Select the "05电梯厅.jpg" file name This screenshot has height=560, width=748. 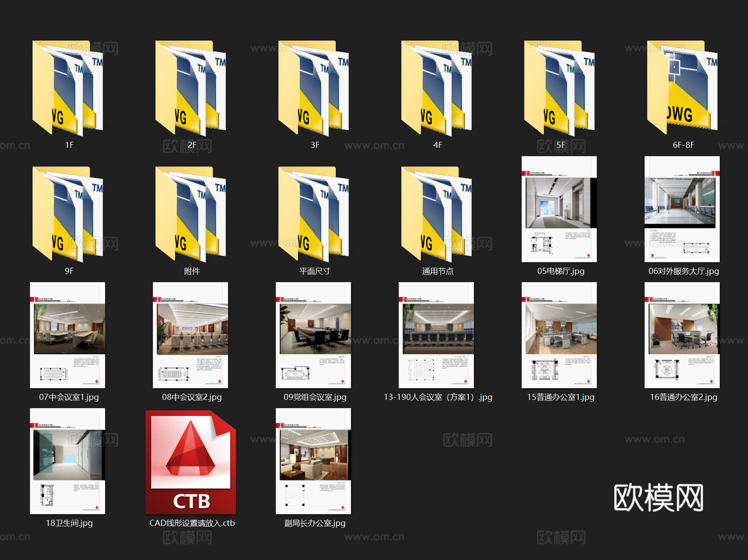coord(561,271)
